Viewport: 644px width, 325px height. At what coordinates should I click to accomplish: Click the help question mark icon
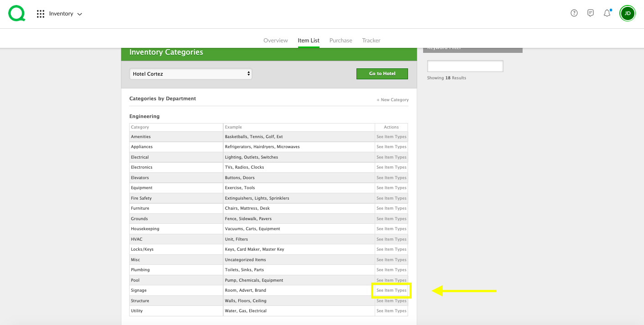click(574, 13)
